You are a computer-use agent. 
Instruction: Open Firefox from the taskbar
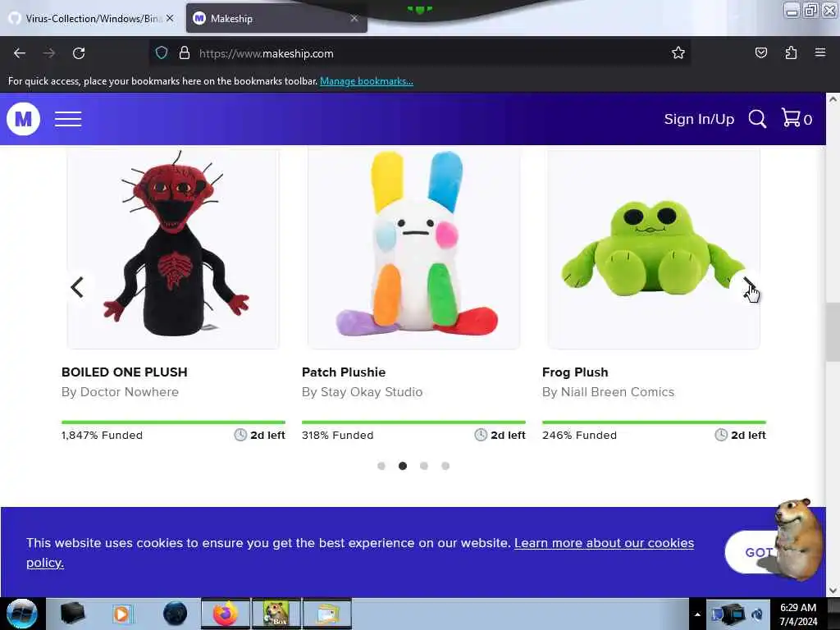pos(226,614)
